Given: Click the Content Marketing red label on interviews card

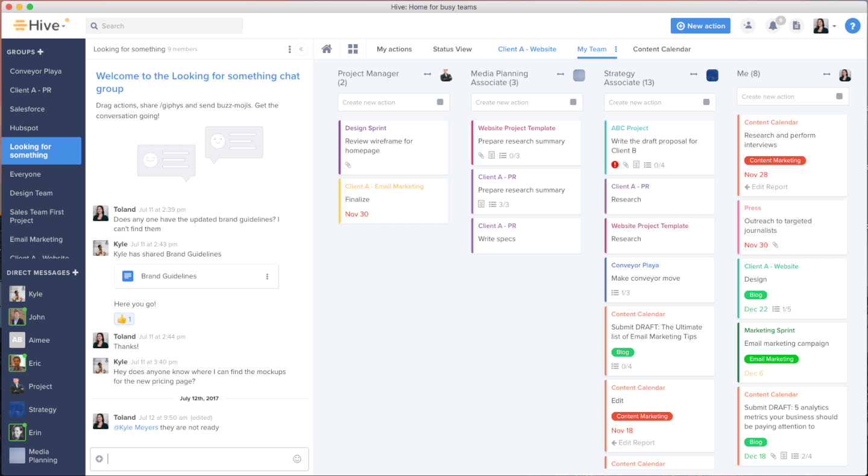Looking at the screenshot, I should [x=775, y=160].
